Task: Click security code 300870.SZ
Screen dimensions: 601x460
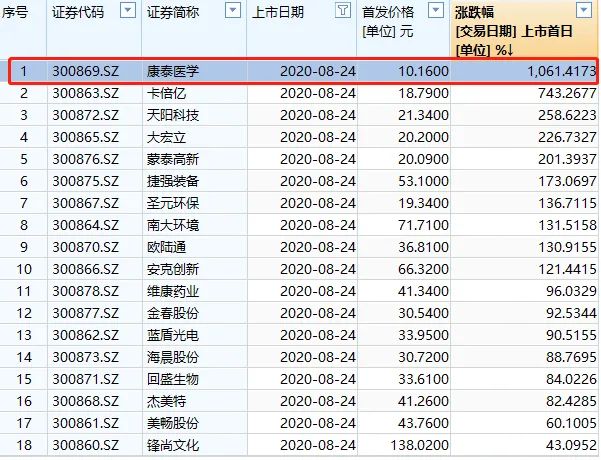Action: point(85,247)
